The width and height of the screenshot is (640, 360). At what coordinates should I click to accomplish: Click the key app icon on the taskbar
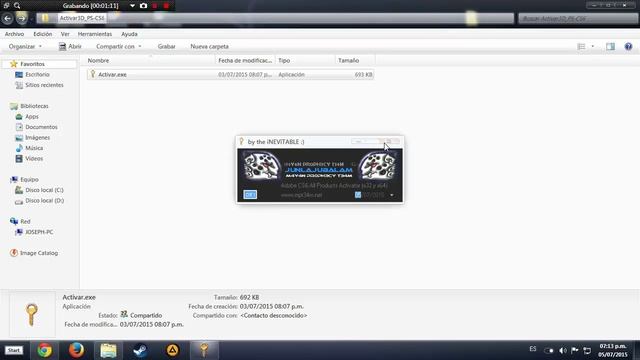[x=204, y=350]
